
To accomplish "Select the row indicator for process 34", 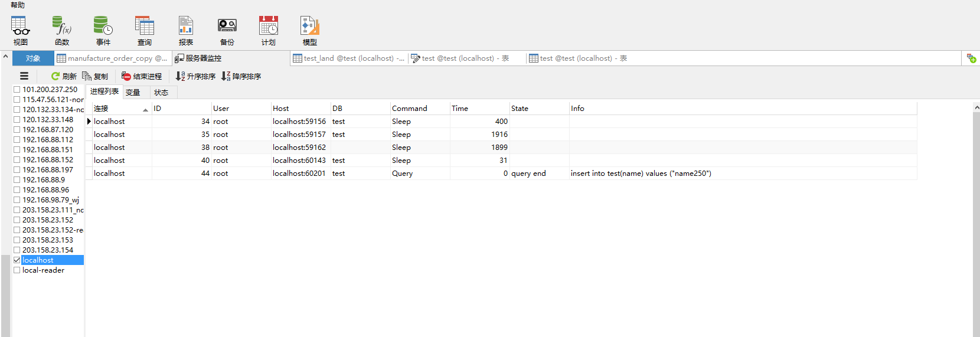I will (89, 122).
